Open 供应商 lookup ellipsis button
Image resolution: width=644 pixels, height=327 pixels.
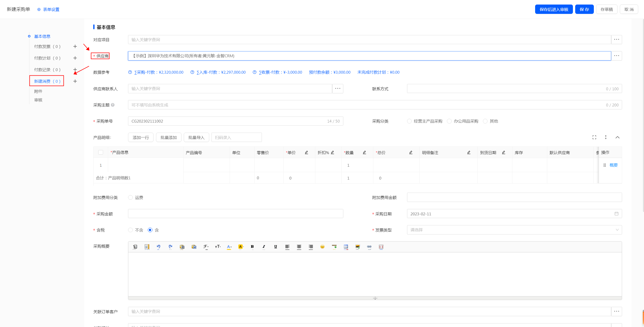click(617, 56)
